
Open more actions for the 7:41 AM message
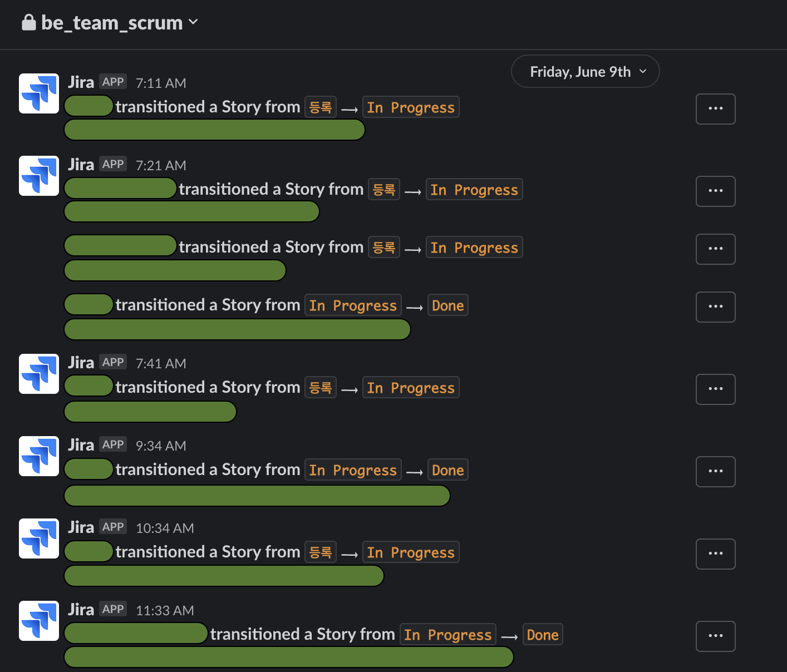(x=715, y=389)
